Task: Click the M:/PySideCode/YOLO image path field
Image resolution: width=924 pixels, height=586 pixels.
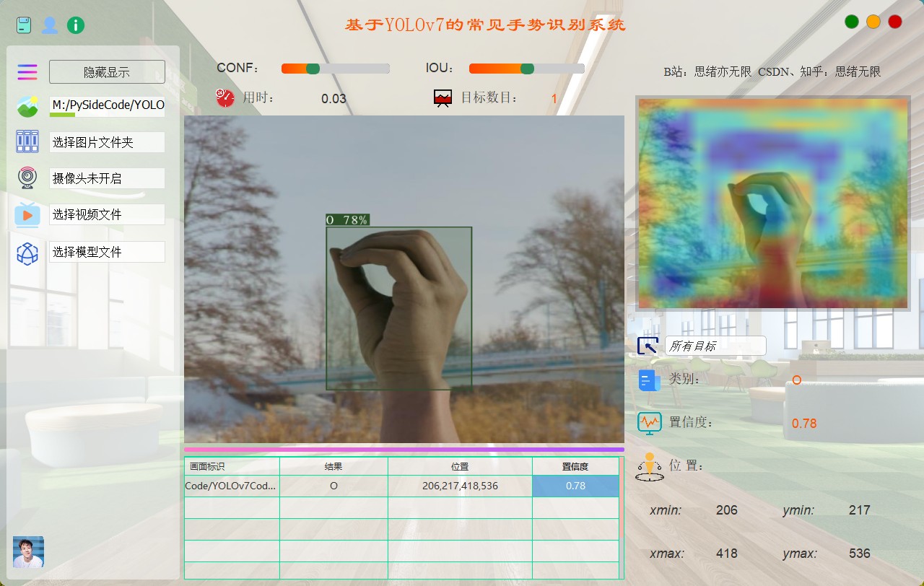Action: click(107, 106)
